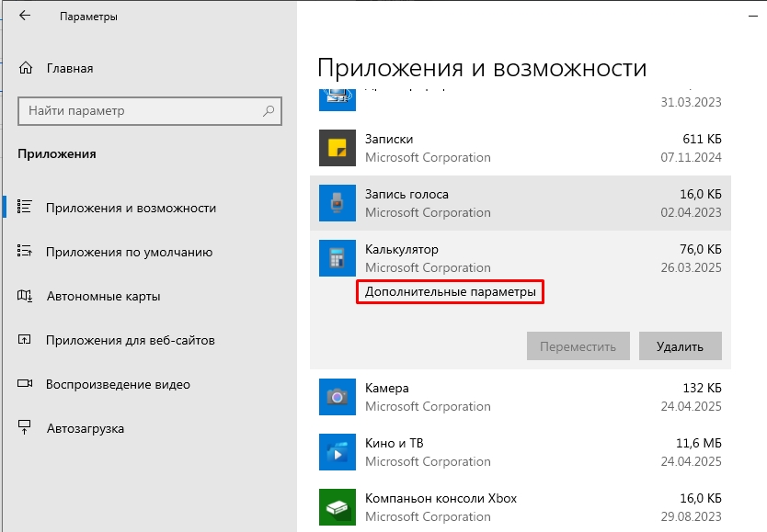Click the 132 КБ size value

point(702,389)
